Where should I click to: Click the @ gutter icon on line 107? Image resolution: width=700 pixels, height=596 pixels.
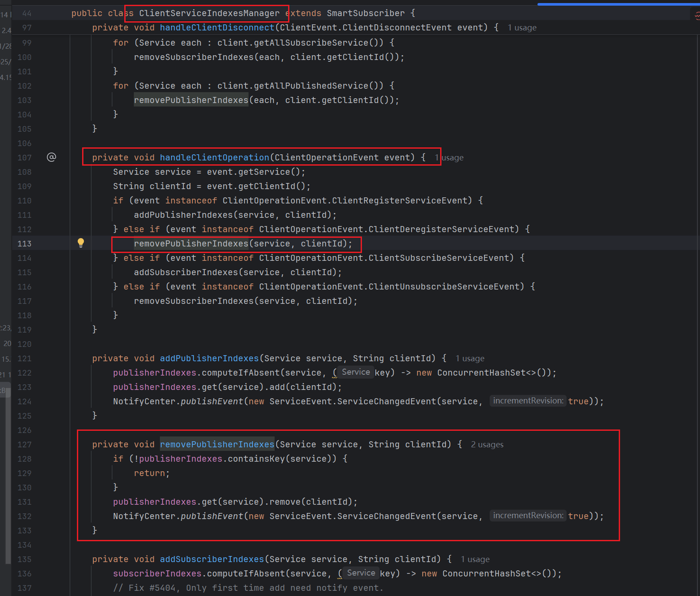click(51, 157)
